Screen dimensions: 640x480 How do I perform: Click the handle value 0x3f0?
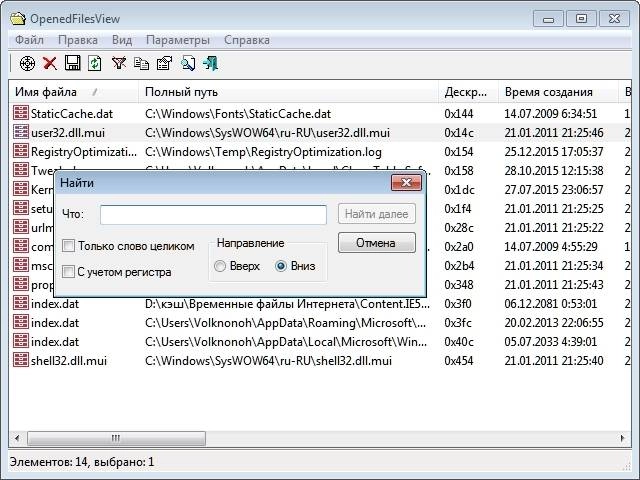pyautogui.click(x=458, y=304)
